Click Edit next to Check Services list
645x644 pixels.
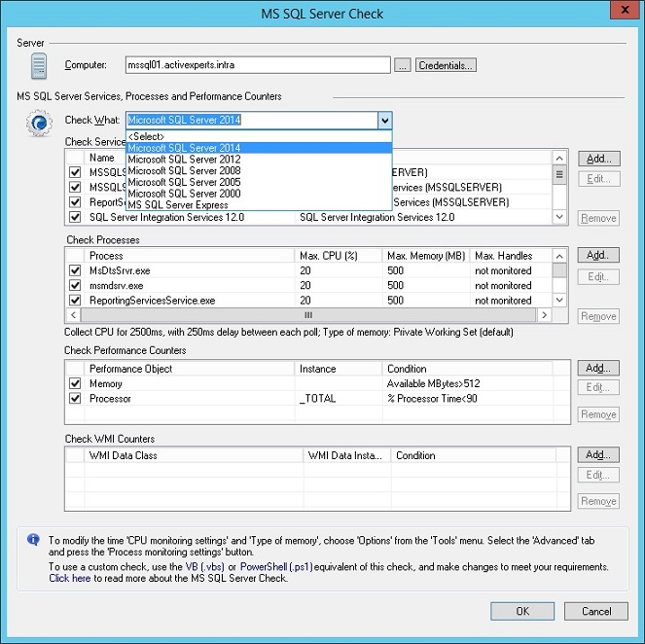click(x=599, y=179)
